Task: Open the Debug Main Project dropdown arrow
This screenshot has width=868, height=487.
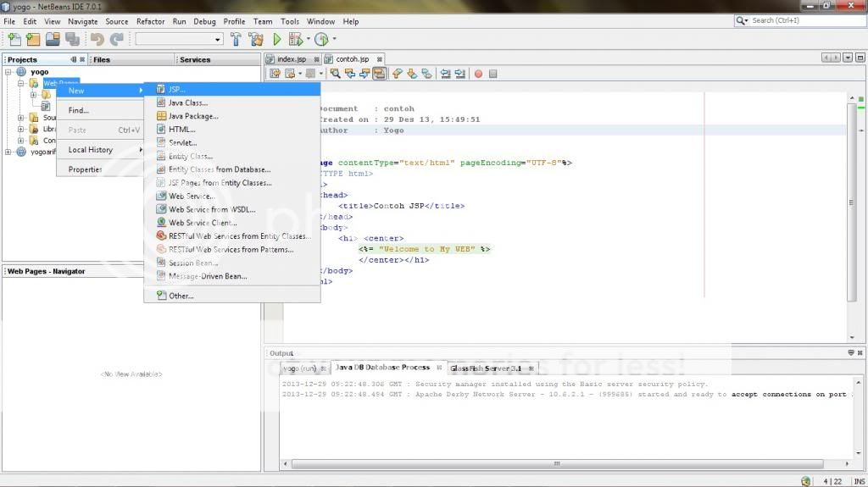Action: tap(307, 39)
